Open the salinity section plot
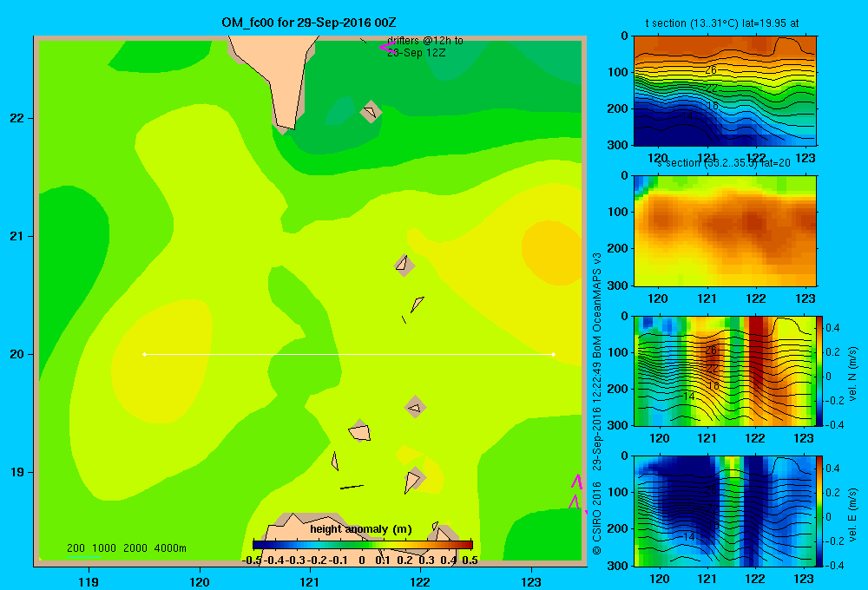 coord(725,231)
